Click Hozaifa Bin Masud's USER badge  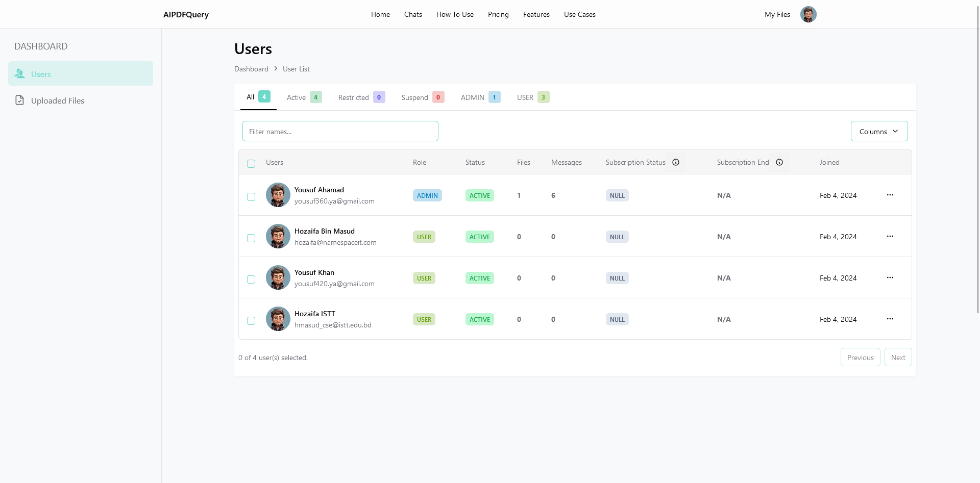click(424, 237)
